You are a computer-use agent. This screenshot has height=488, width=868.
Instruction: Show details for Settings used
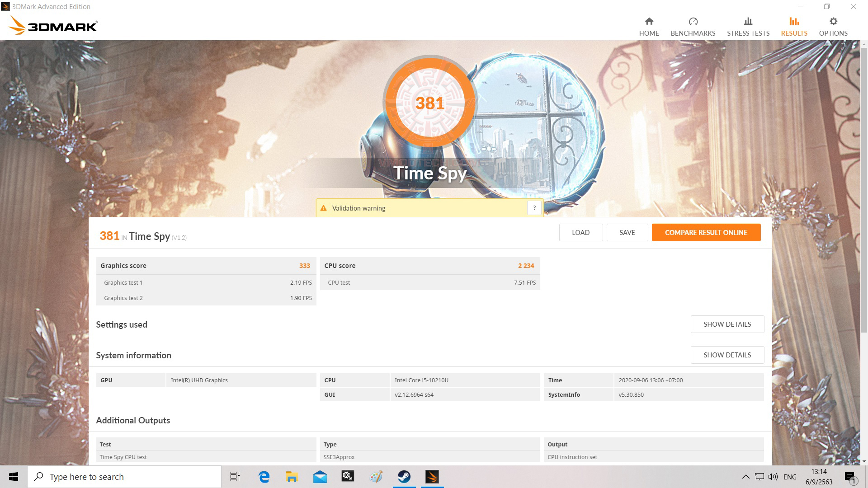[x=727, y=324]
